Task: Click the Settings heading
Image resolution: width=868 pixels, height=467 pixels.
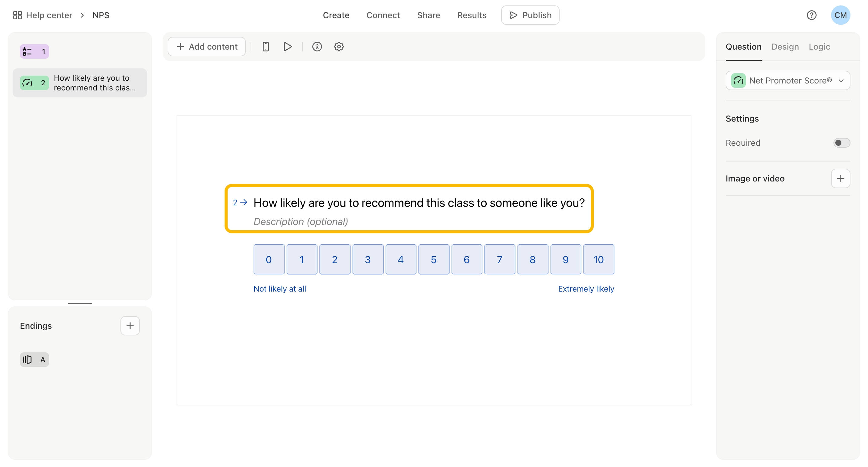Action: [742, 119]
